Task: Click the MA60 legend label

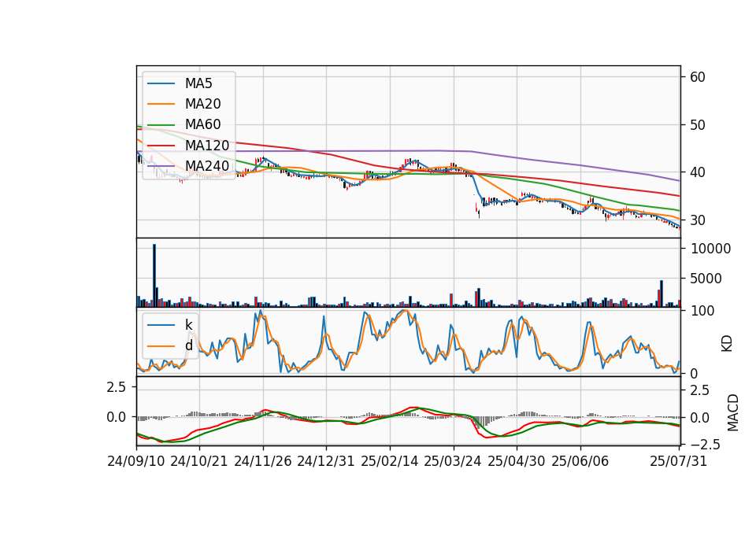Action: tap(202, 124)
